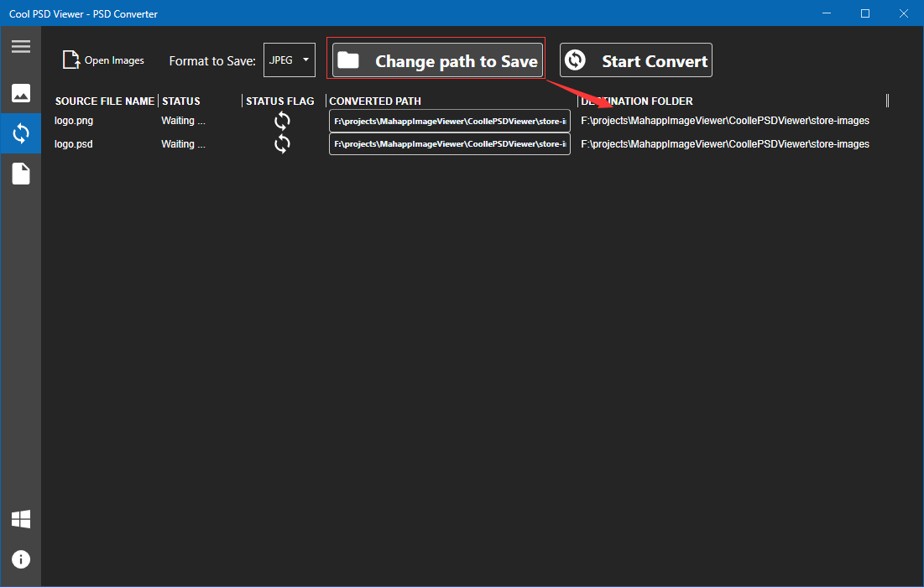Image resolution: width=924 pixels, height=587 pixels.
Task: Open the hamburger navigation menu
Action: coord(20,46)
